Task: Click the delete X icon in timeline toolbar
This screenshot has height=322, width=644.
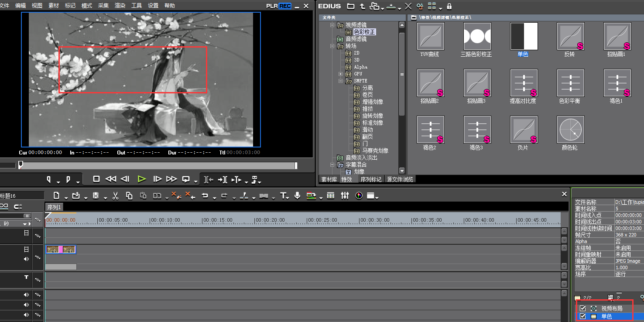Action: pos(176,195)
